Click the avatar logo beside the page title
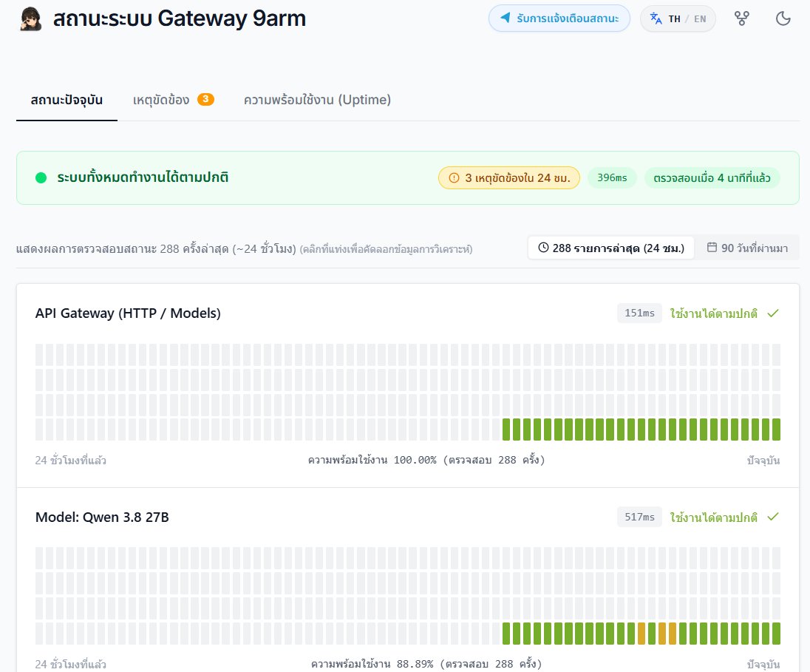This screenshot has height=672, width=810. (x=30, y=19)
